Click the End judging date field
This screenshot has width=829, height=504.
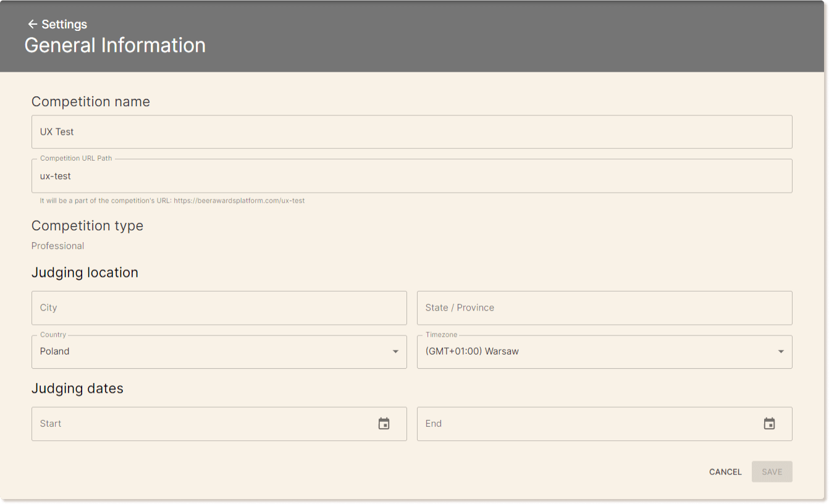tap(587, 424)
